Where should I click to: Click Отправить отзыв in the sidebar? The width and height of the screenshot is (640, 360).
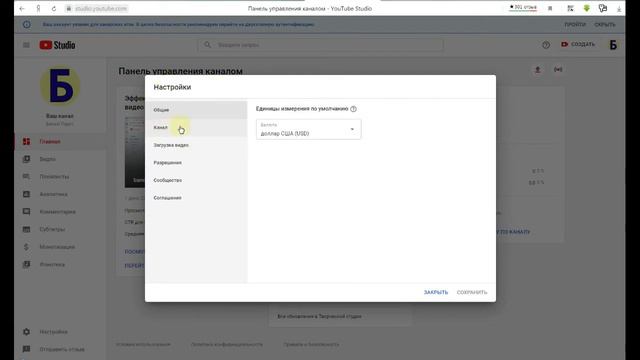click(x=60, y=349)
